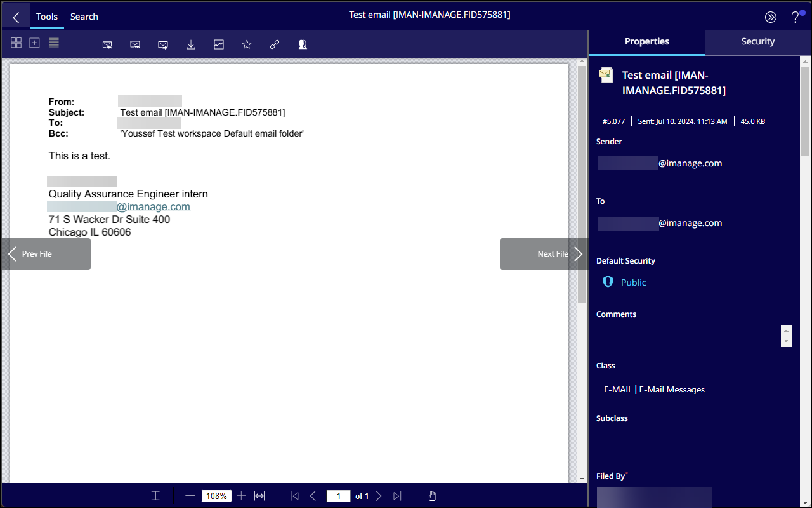
Task: Click the Bcc 'Youssef Test workspace' folder text
Action: 212,134
